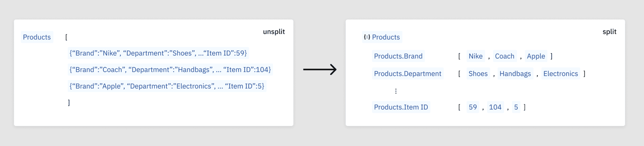Image resolution: width=644 pixels, height=146 pixels.
Task: Select the Nike value chip
Action: pos(475,56)
